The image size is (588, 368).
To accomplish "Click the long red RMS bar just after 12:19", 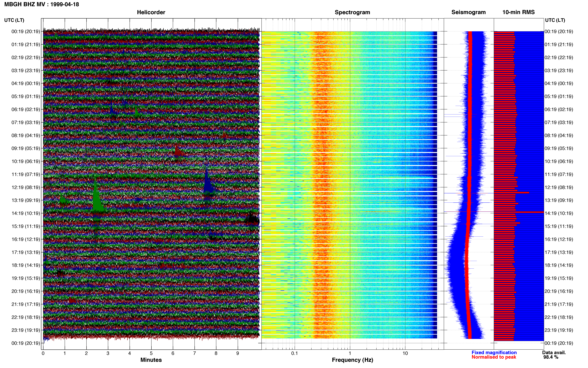I will [x=511, y=192].
